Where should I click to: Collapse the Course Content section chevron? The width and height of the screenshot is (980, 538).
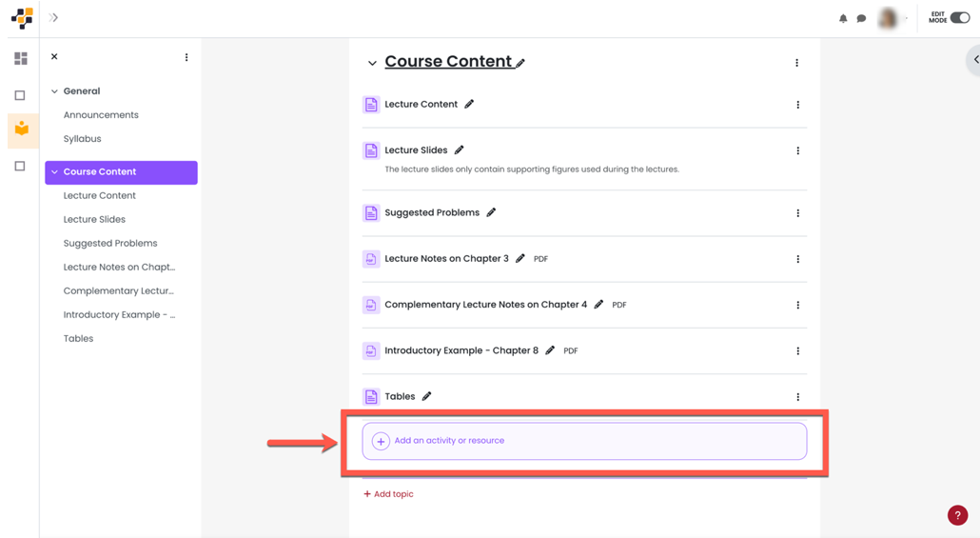click(372, 63)
